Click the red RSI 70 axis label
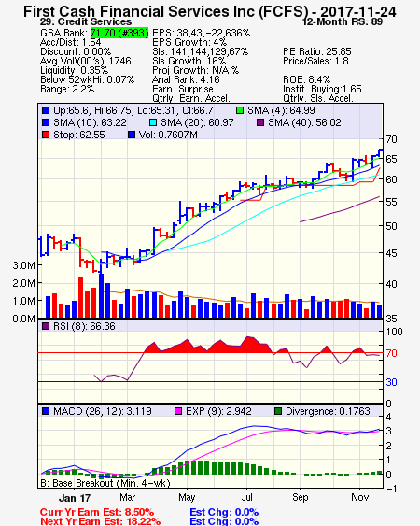The width and height of the screenshot is (420, 526). [x=391, y=353]
